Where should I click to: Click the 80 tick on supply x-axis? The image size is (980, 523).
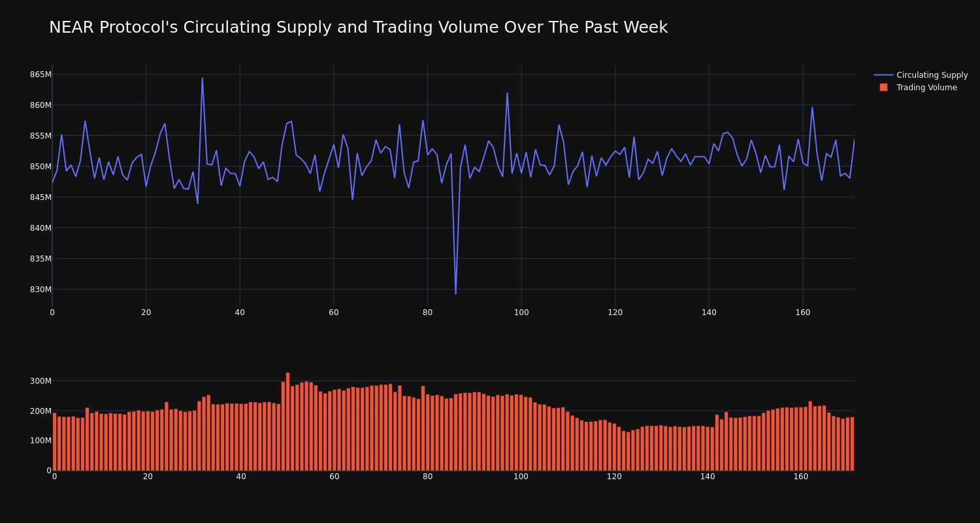point(427,313)
